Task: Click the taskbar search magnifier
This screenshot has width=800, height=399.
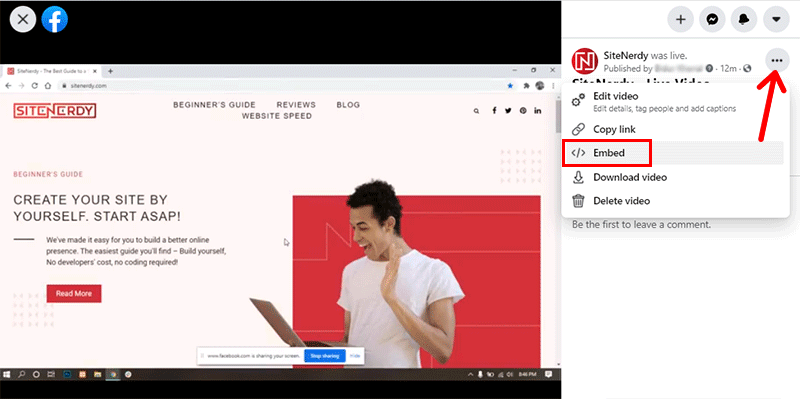Action: [x=21, y=374]
